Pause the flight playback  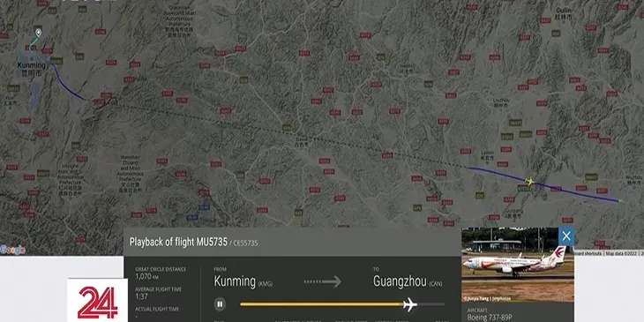tap(220, 304)
